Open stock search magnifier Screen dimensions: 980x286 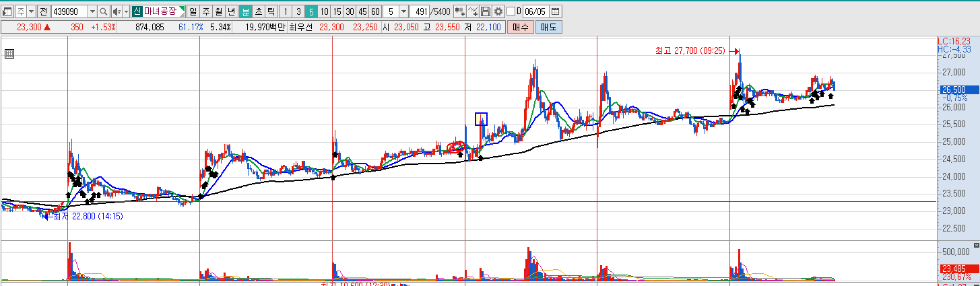104,11
